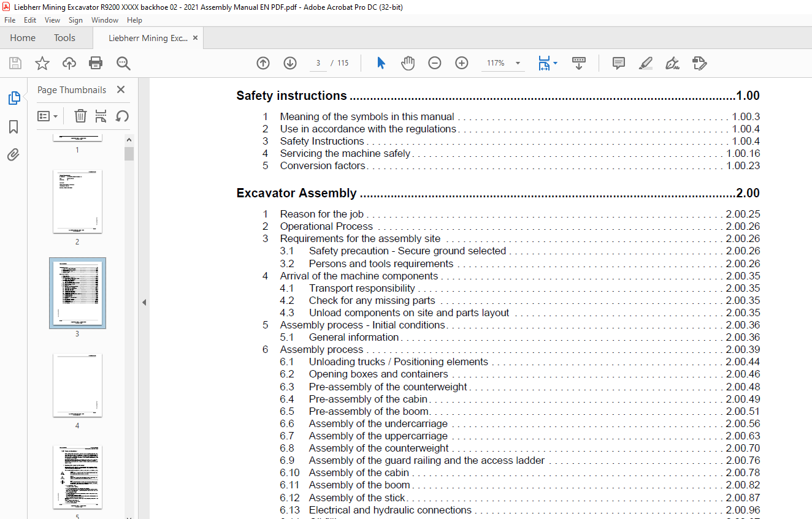Open the Attachments paperclip pane
Image resolution: width=812 pixels, height=519 pixels.
(x=13, y=155)
